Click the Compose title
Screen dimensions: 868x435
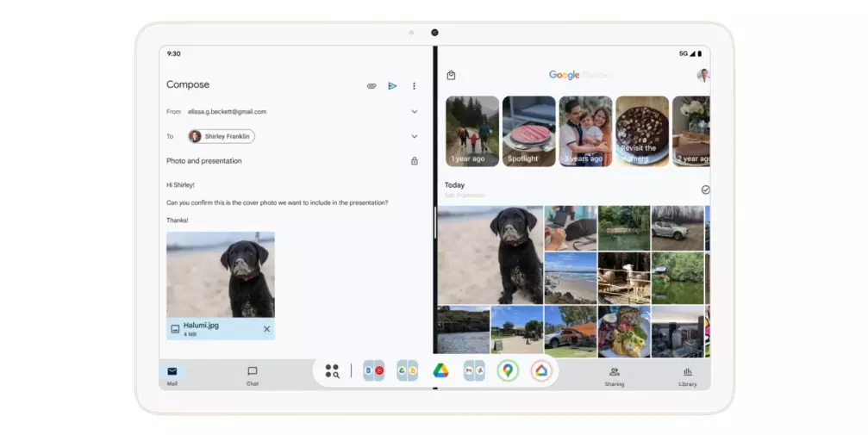pos(188,84)
